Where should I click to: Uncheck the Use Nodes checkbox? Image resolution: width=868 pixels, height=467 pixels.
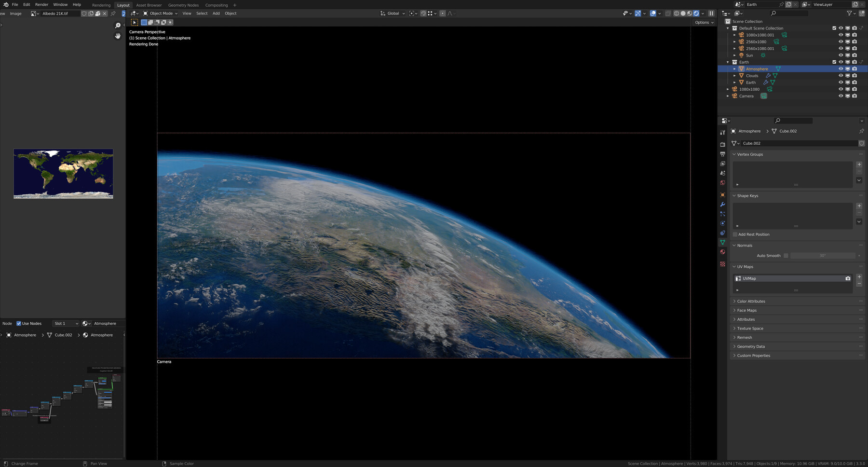click(19, 324)
